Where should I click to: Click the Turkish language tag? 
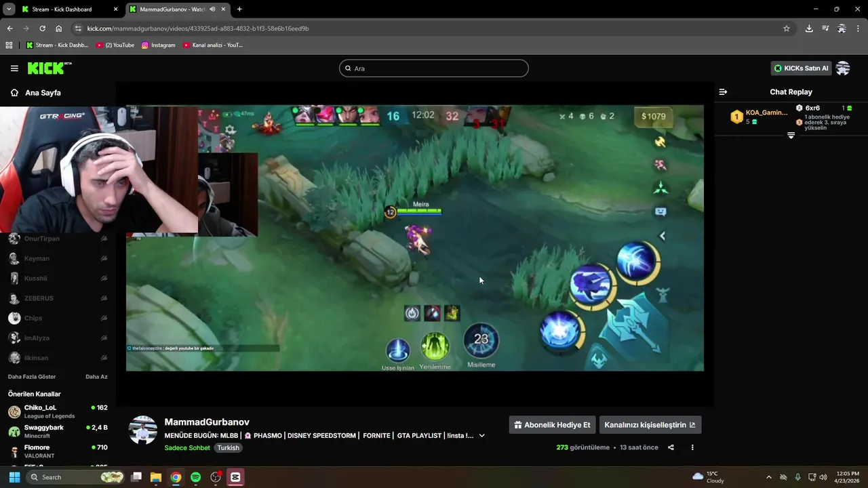[x=229, y=448]
